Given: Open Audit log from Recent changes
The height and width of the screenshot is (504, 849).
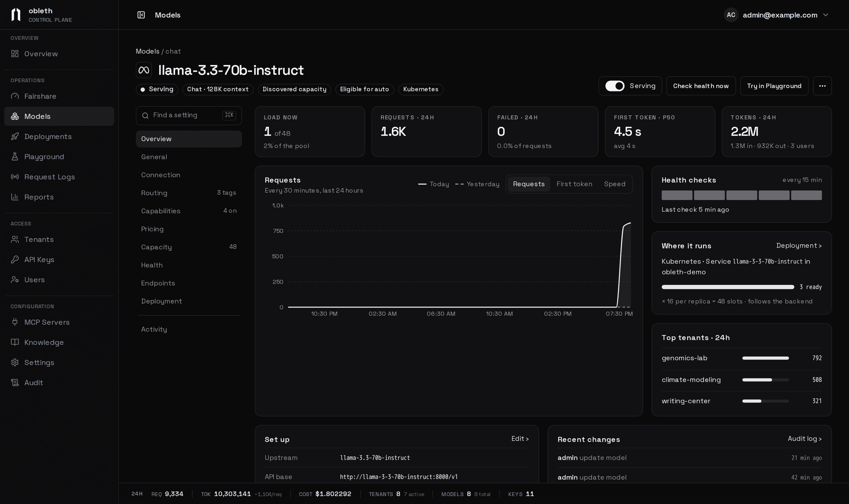Looking at the screenshot, I should 804,439.
